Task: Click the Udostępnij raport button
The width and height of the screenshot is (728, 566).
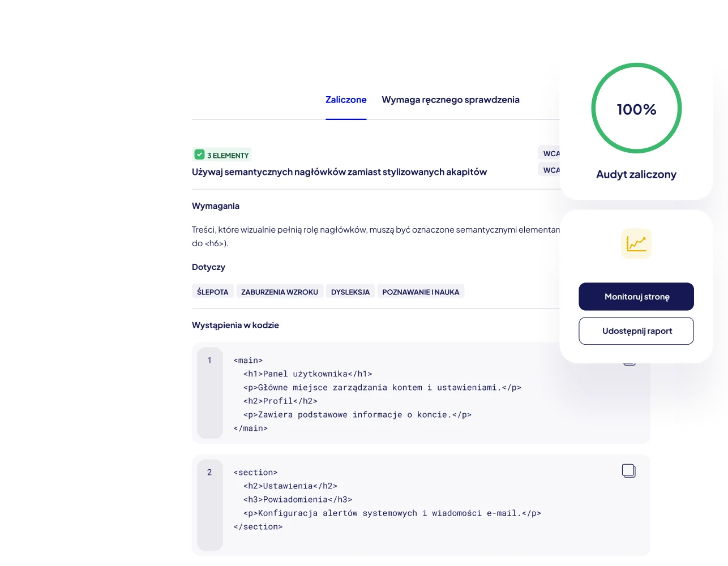Action: click(636, 331)
